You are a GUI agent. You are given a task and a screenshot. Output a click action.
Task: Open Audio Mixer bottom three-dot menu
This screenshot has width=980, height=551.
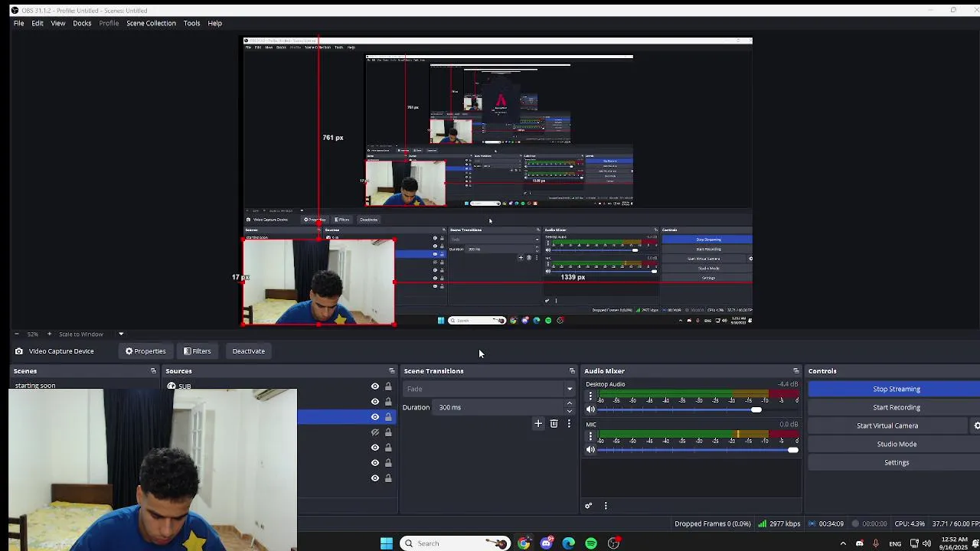coord(606,506)
